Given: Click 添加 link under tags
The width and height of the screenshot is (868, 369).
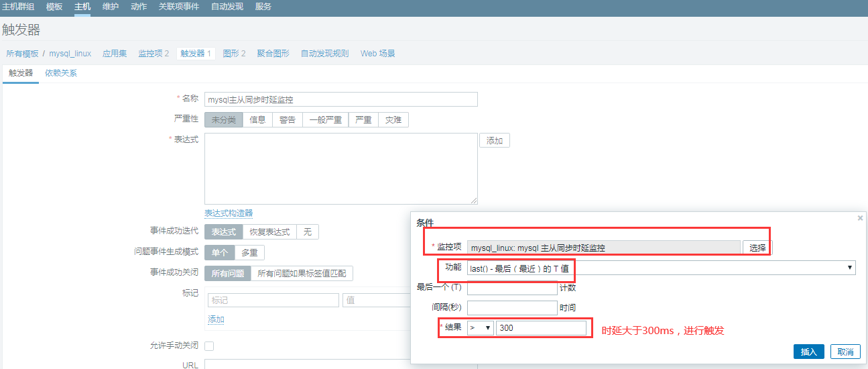Looking at the screenshot, I should click(216, 319).
